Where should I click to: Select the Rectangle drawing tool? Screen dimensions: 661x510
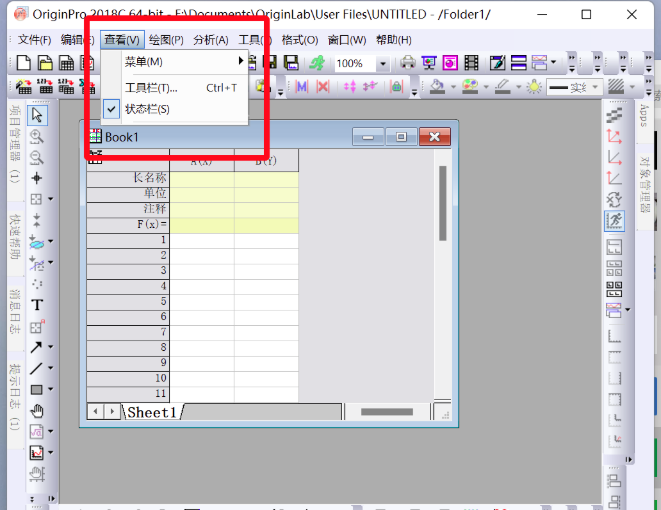37,389
